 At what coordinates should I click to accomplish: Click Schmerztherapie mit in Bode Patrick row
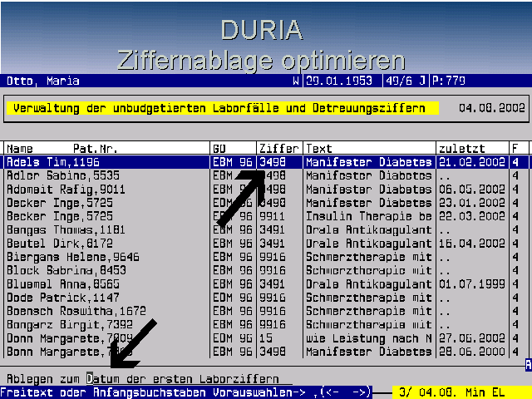point(369,298)
